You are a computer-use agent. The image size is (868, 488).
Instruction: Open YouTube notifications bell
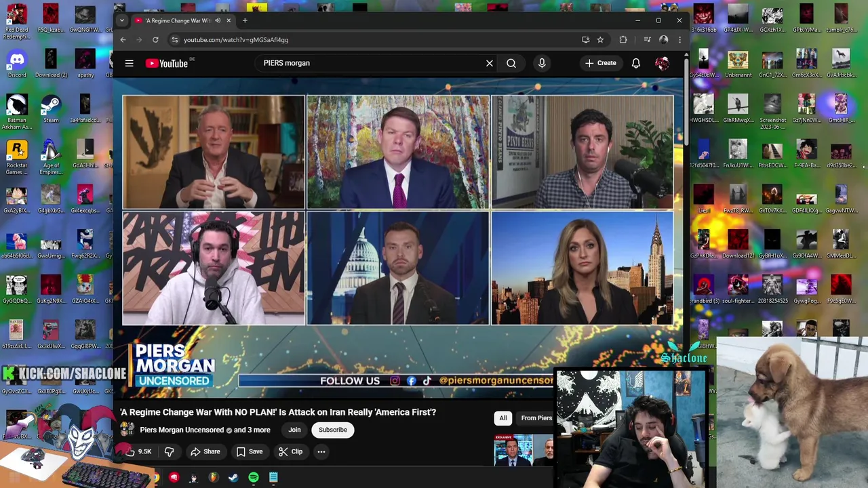(636, 63)
